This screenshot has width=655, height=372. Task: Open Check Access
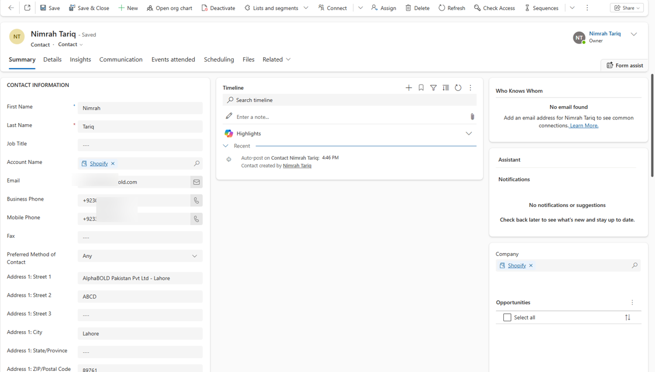[494, 8]
